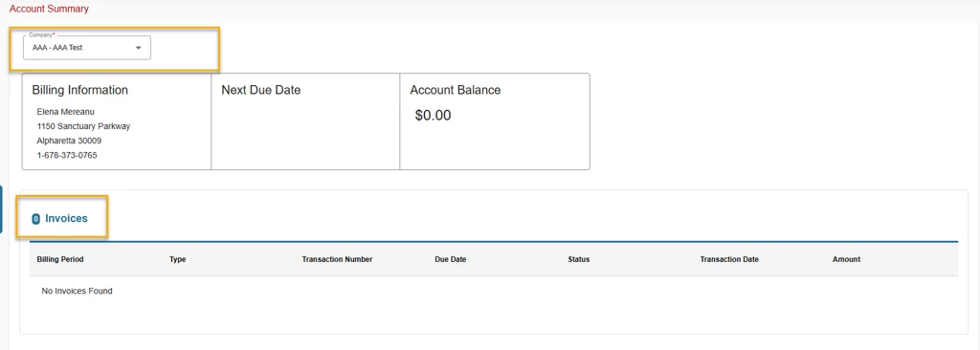
Task: Sort by Transaction Date column
Action: [729, 259]
